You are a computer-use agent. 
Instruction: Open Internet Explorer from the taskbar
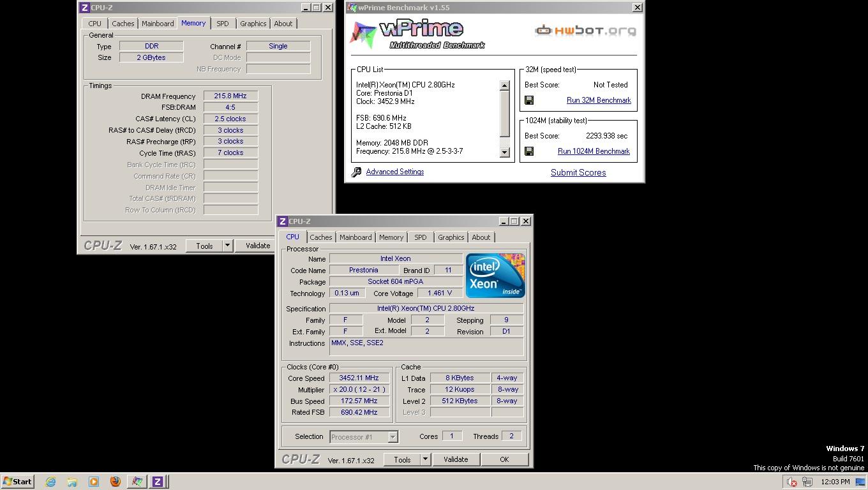tap(50, 482)
